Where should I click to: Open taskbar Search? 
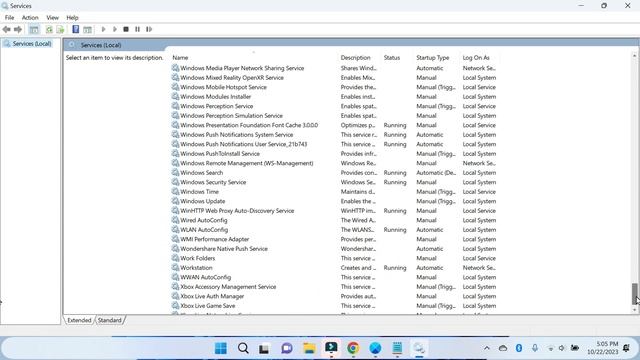coord(243,348)
